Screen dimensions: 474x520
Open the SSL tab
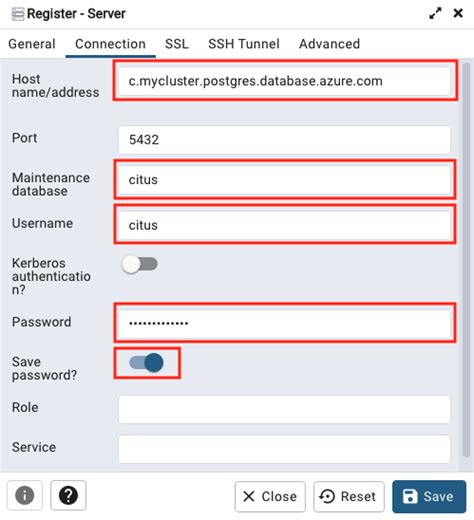tap(177, 44)
